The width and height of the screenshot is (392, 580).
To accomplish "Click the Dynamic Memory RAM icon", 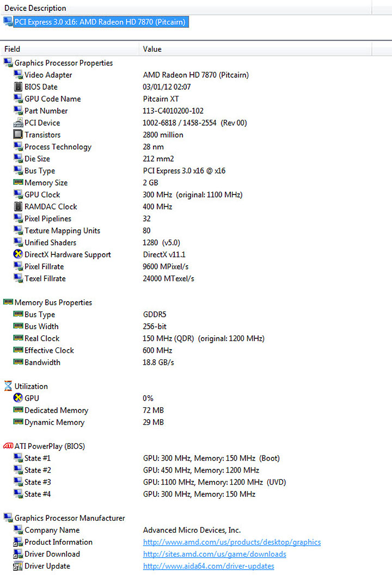I will pyautogui.click(x=18, y=422).
